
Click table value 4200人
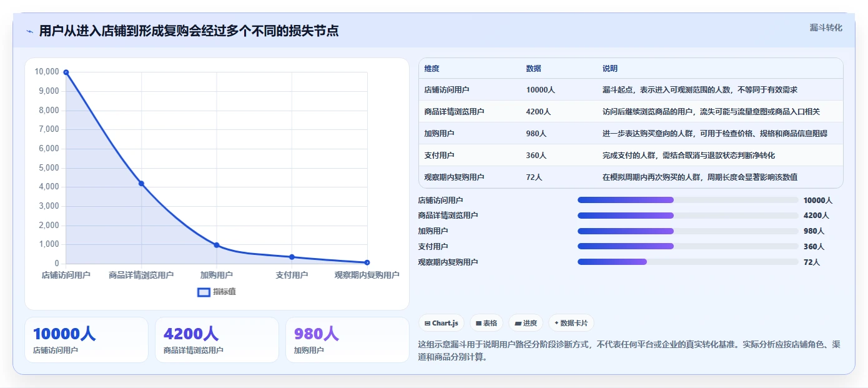(538, 112)
